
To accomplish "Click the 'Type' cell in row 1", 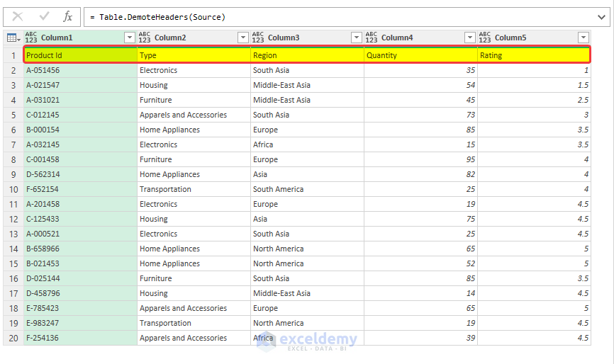I will pos(194,55).
